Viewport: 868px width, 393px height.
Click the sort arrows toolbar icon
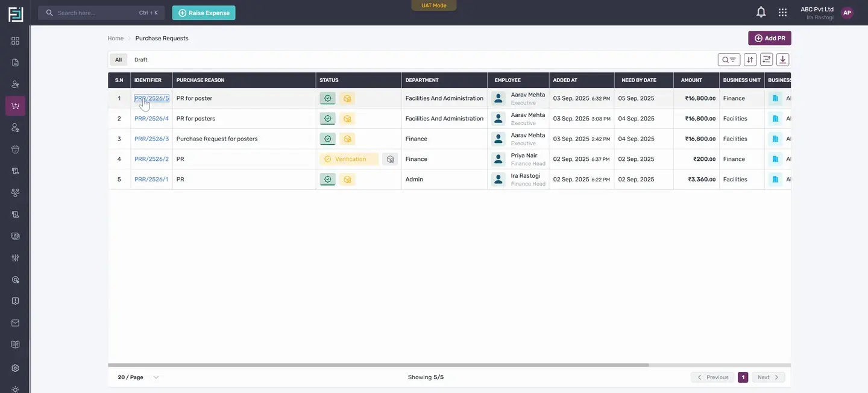[x=750, y=60]
